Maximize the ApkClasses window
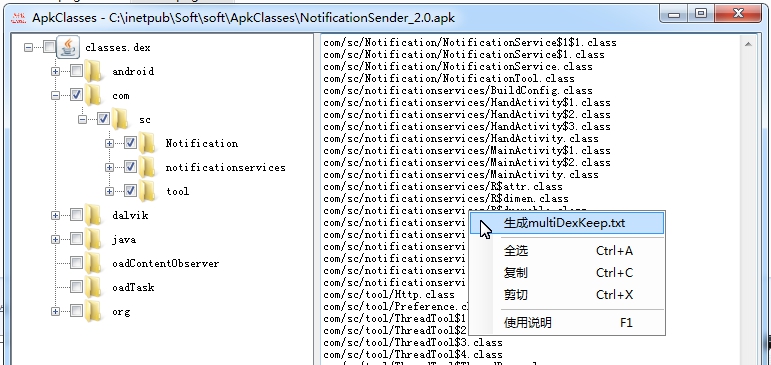The image size is (771, 365). click(702, 14)
